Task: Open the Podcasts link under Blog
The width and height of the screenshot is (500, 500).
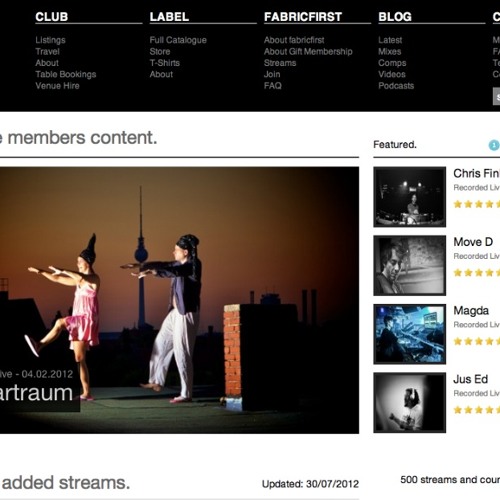Action: pyautogui.click(x=396, y=86)
